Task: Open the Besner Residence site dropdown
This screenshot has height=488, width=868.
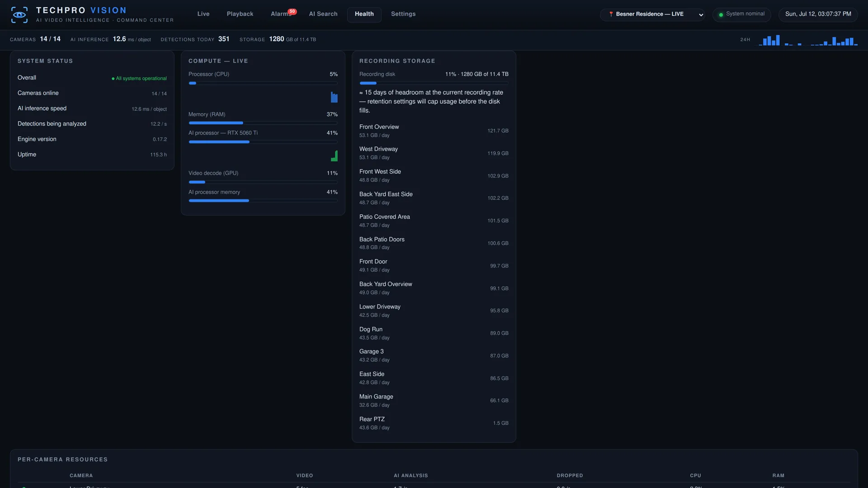Action: coord(652,14)
